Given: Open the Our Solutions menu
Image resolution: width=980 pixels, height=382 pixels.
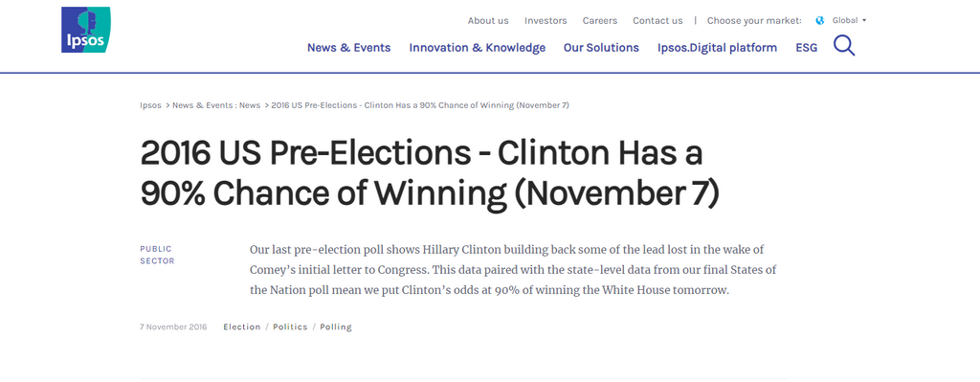Looking at the screenshot, I should 601,48.
